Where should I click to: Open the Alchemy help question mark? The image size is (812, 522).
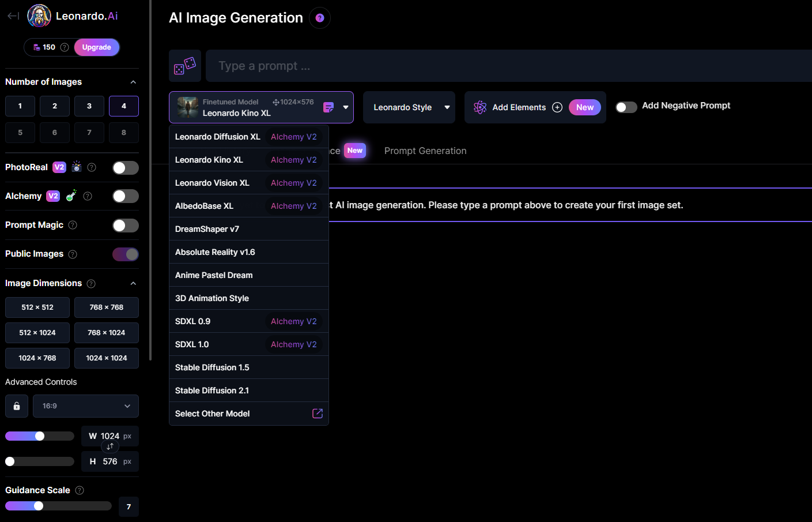coord(88,196)
